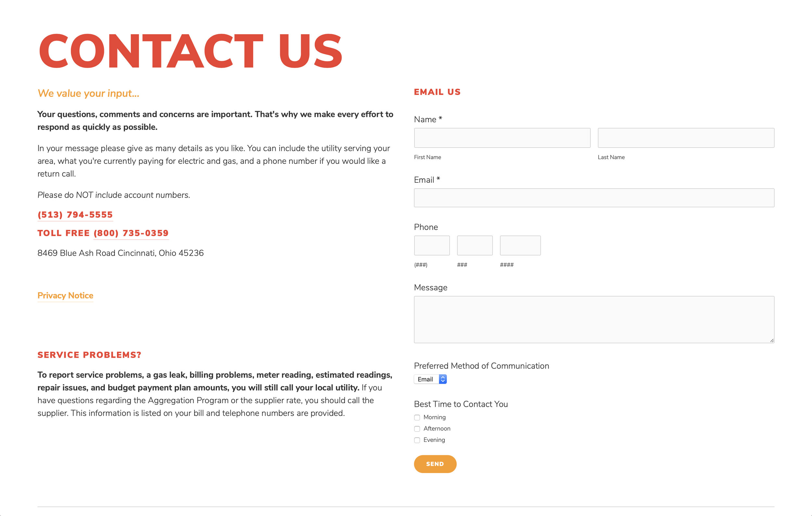Click the Phone area code field
The width and height of the screenshot is (812, 516).
(431, 245)
